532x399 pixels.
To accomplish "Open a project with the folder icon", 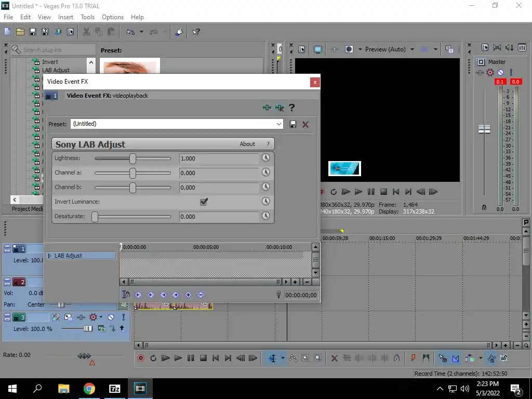I will (x=20, y=32).
